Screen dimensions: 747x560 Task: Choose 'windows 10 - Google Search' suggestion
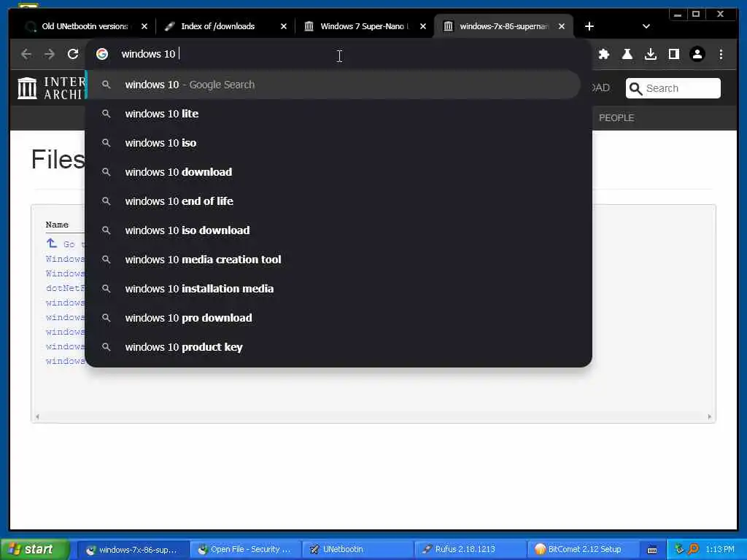[x=333, y=85]
